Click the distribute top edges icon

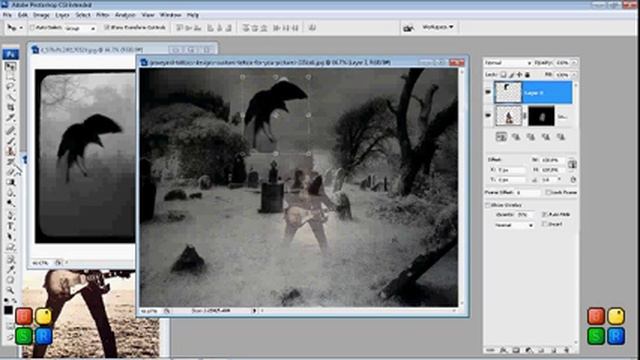(246, 28)
